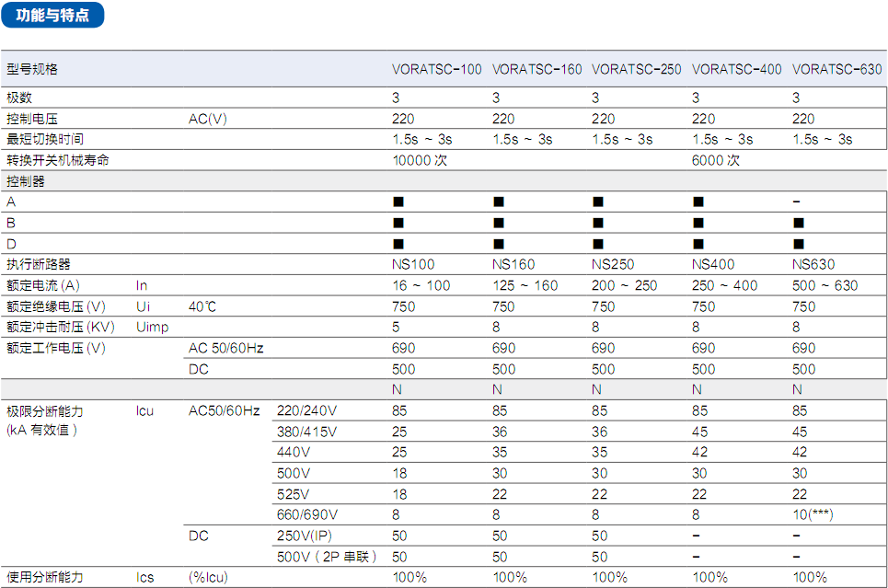Viewport: 888px width, 588px height.
Task: Click the 控制器 section heading
Action: [26, 181]
